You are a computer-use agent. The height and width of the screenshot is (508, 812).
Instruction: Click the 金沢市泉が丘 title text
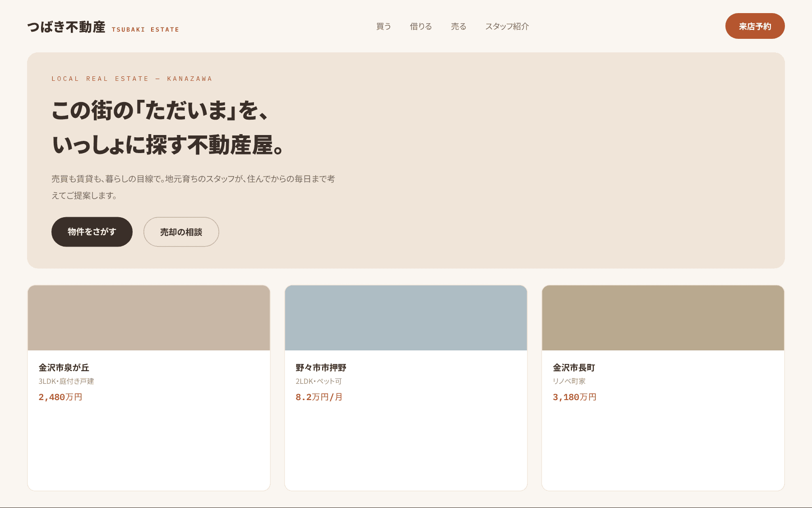coord(64,368)
